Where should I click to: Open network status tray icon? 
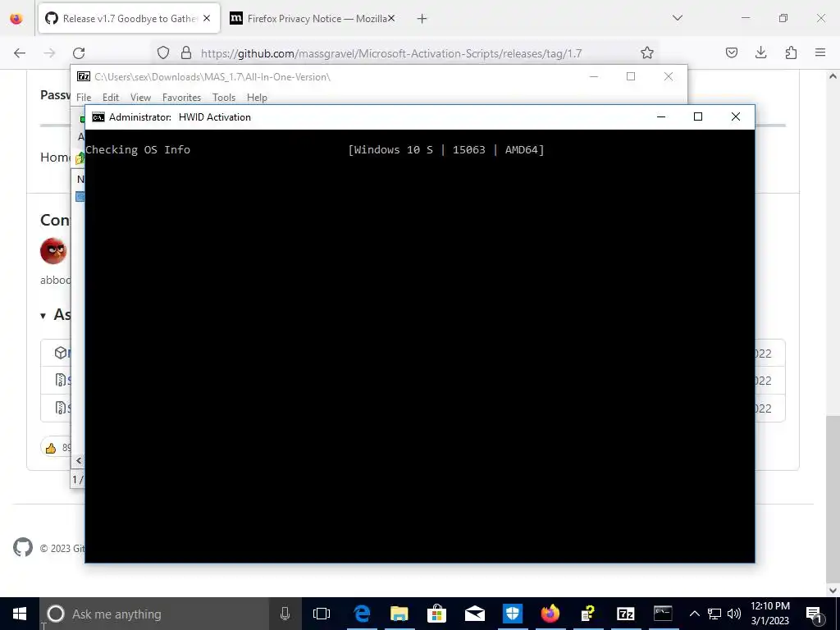pyautogui.click(x=714, y=614)
